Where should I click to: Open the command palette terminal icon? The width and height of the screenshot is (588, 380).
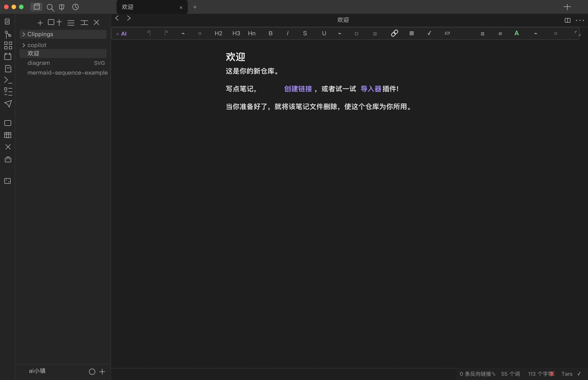8,80
